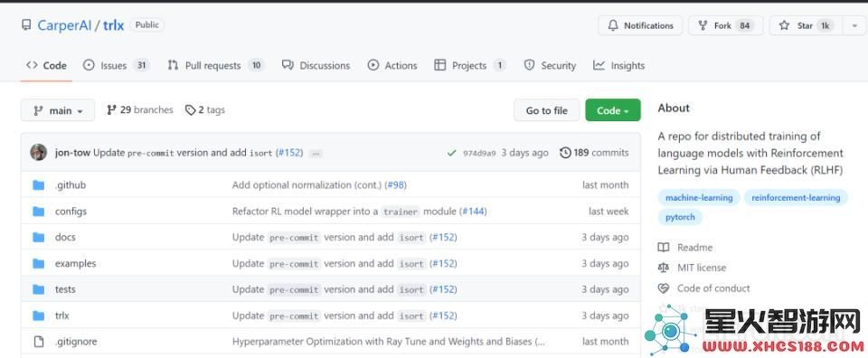The image size is (868, 358).
Task: Switch to the Insights tab
Action: coord(618,65)
